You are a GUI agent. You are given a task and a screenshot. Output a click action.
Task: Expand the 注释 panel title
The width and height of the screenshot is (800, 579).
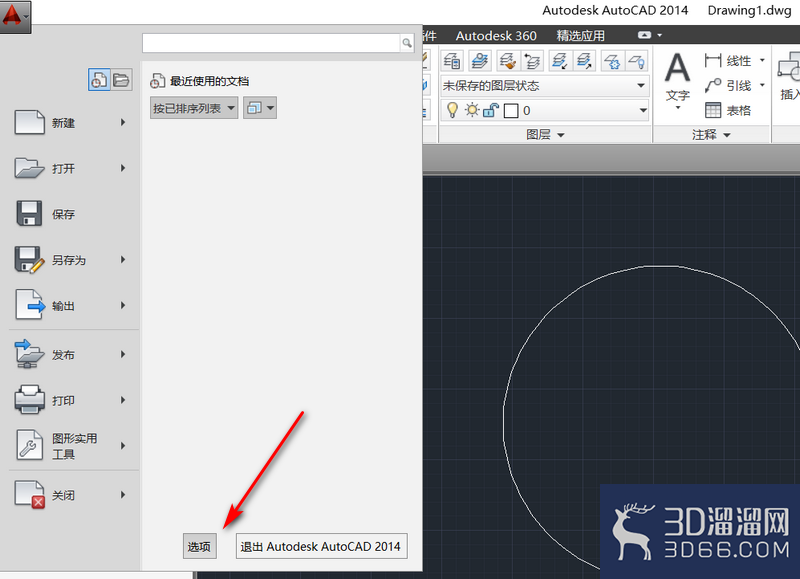(x=711, y=135)
